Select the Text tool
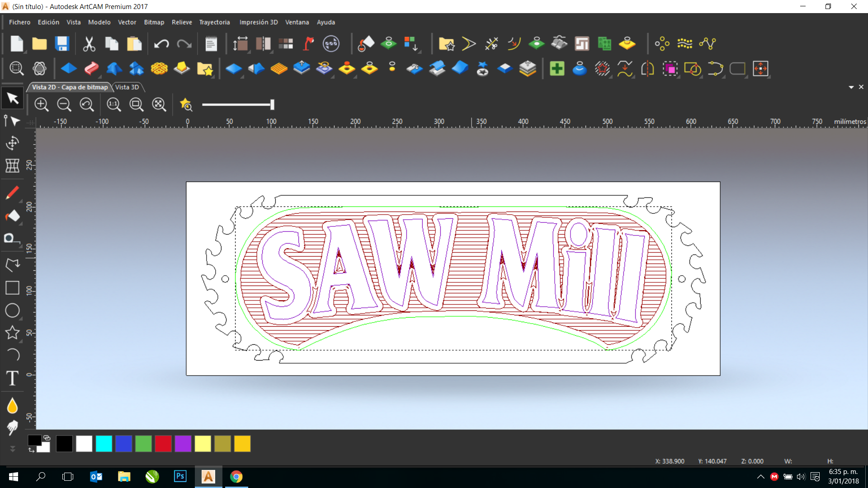 [12, 378]
